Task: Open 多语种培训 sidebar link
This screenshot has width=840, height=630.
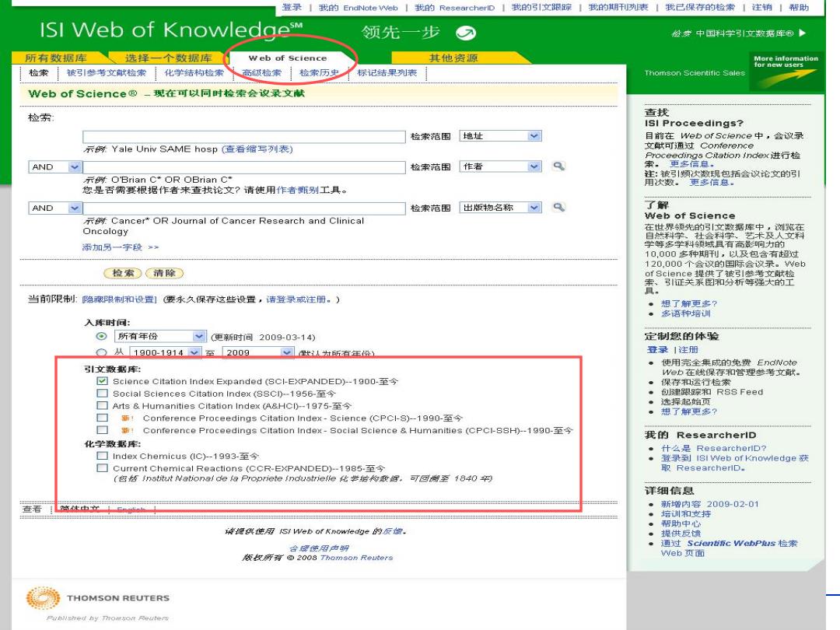Action: coord(686,313)
